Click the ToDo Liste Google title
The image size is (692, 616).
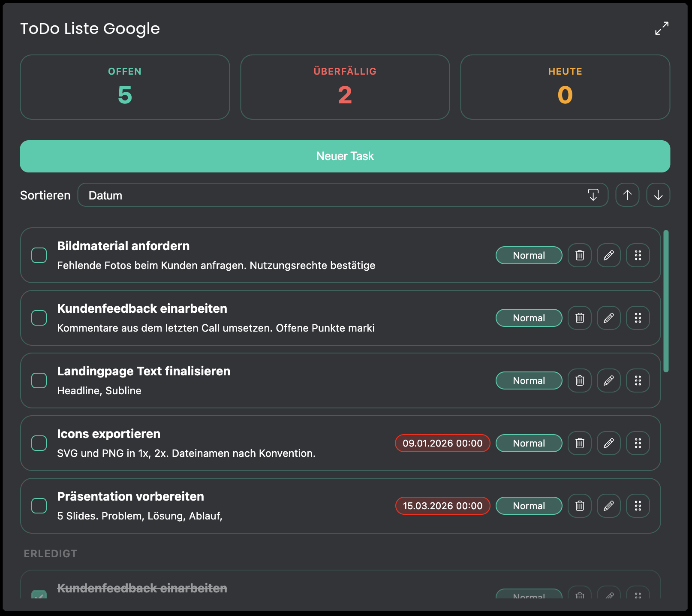pos(90,29)
